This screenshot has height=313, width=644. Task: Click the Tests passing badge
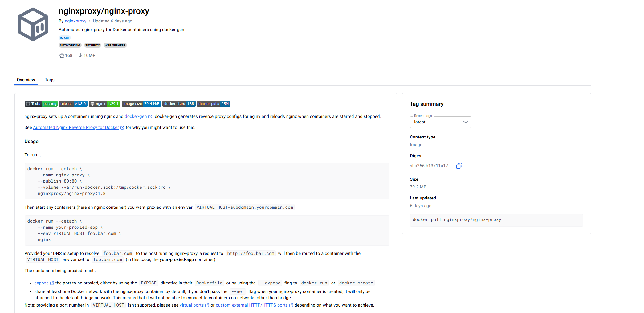pyautogui.click(x=41, y=104)
